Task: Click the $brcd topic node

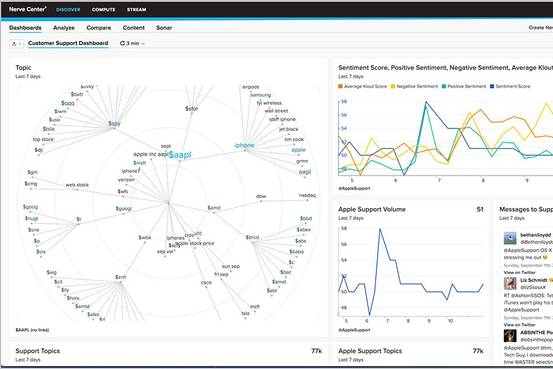Action: point(252,237)
